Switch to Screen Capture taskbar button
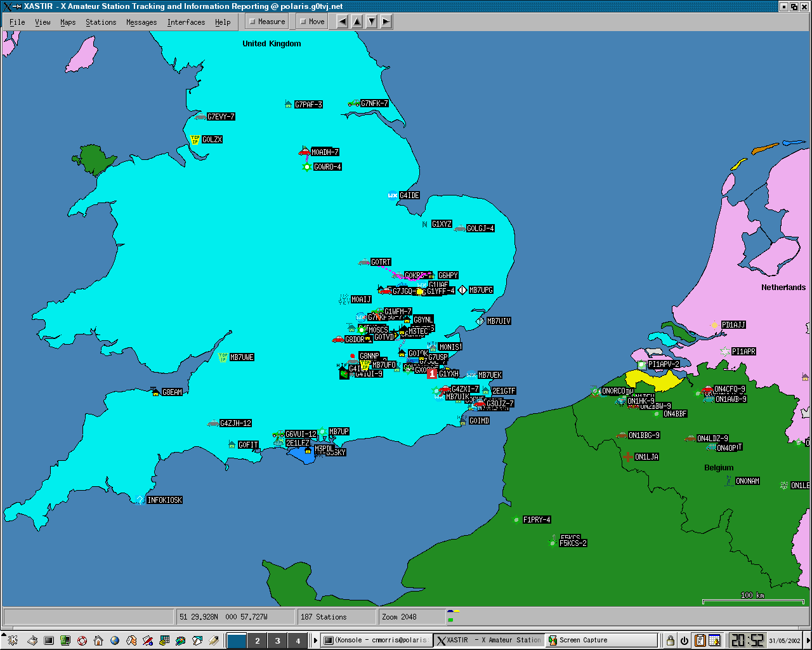812x650 pixels. coord(601,640)
